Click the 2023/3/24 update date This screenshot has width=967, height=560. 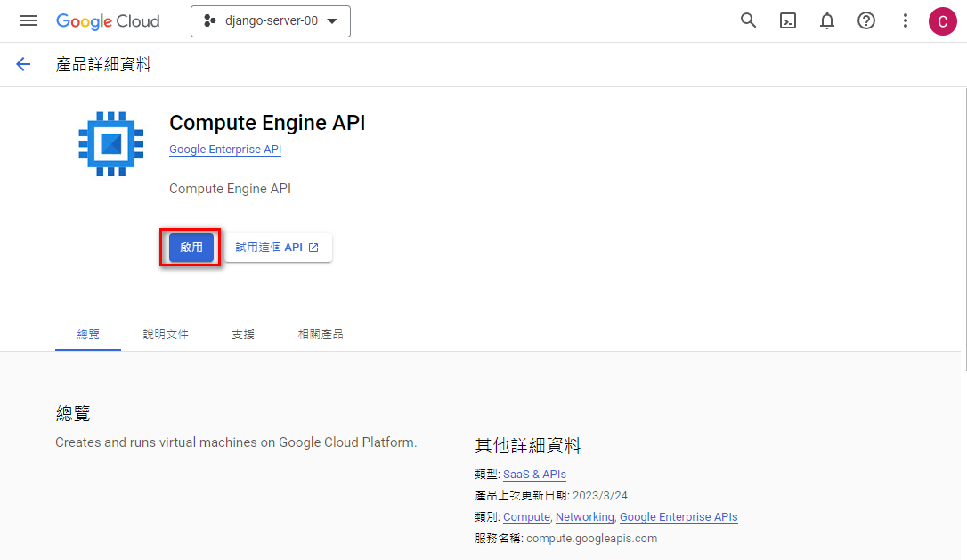[x=600, y=496]
